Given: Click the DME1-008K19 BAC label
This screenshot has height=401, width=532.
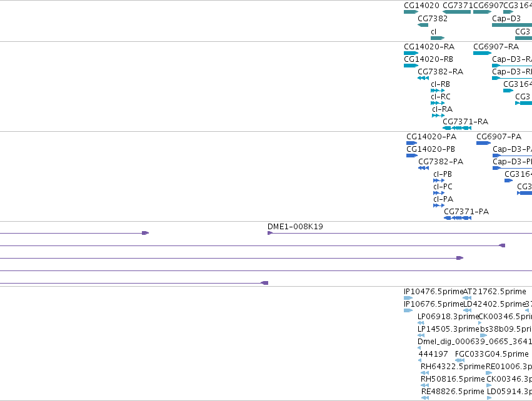Looking at the screenshot, I should click(295, 227).
